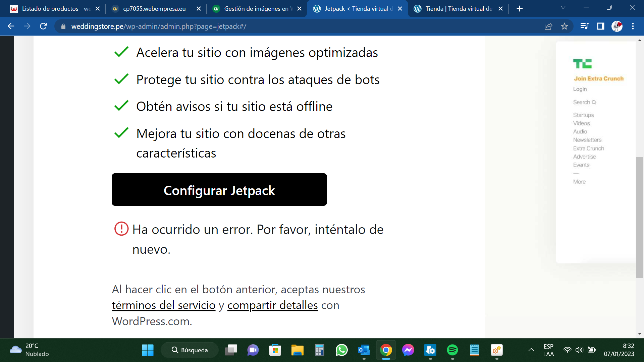Click the page vertical scrollbar thumb

tap(640, 217)
